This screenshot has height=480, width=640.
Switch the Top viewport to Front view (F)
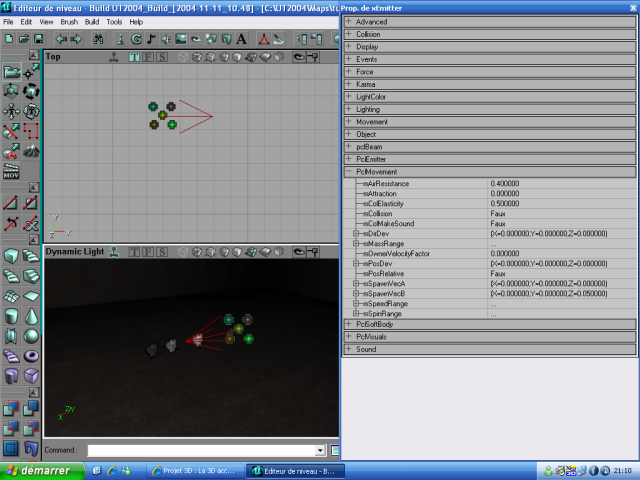[148, 57]
